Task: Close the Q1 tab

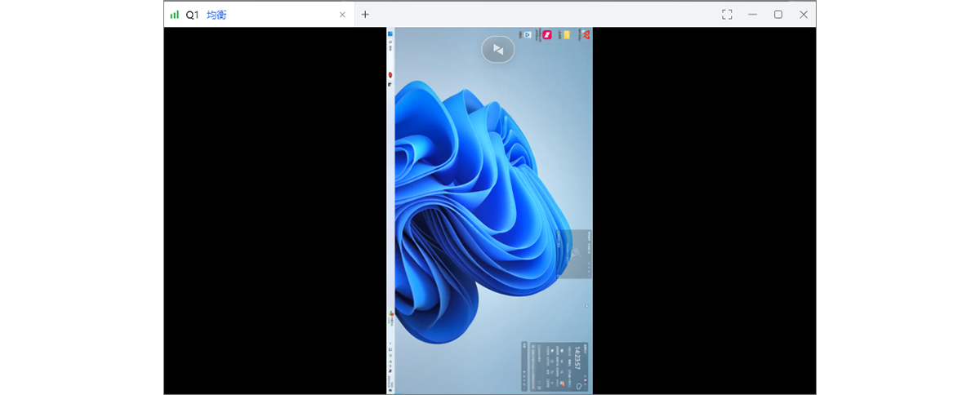Action: pos(342,15)
